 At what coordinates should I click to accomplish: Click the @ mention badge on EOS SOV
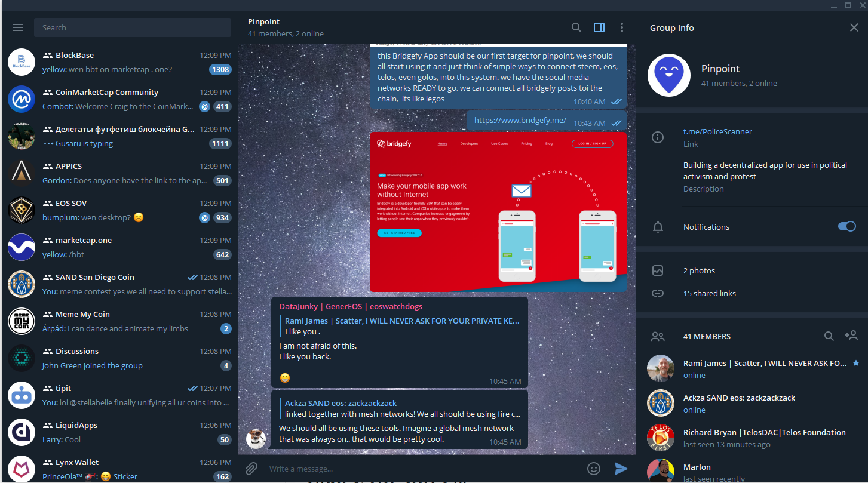(x=204, y=218)
